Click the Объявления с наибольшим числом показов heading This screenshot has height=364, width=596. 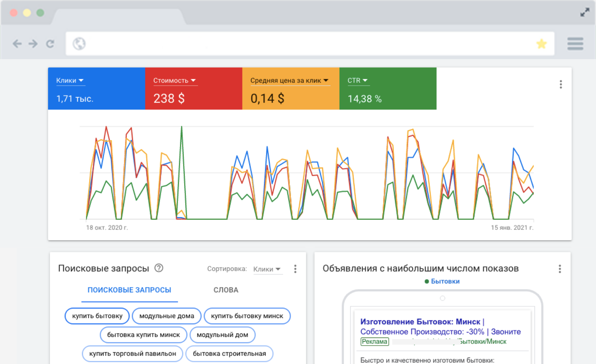[x=421, y=268]
